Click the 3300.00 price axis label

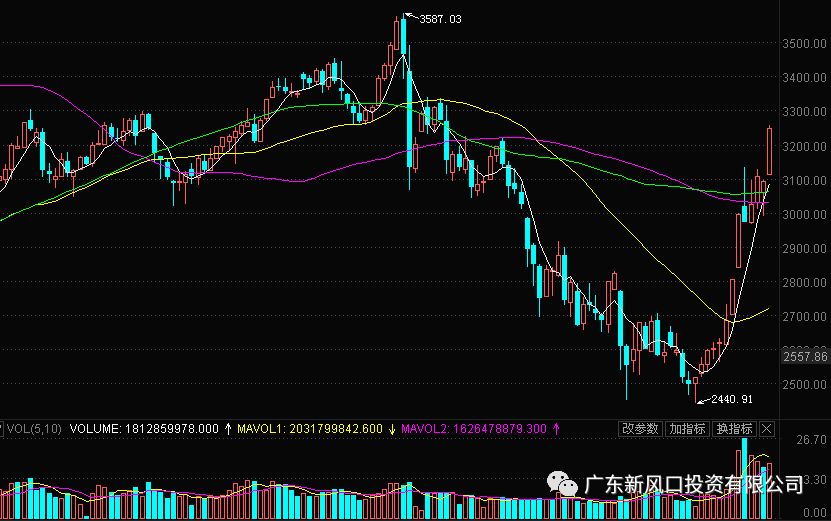click(805, 112)
